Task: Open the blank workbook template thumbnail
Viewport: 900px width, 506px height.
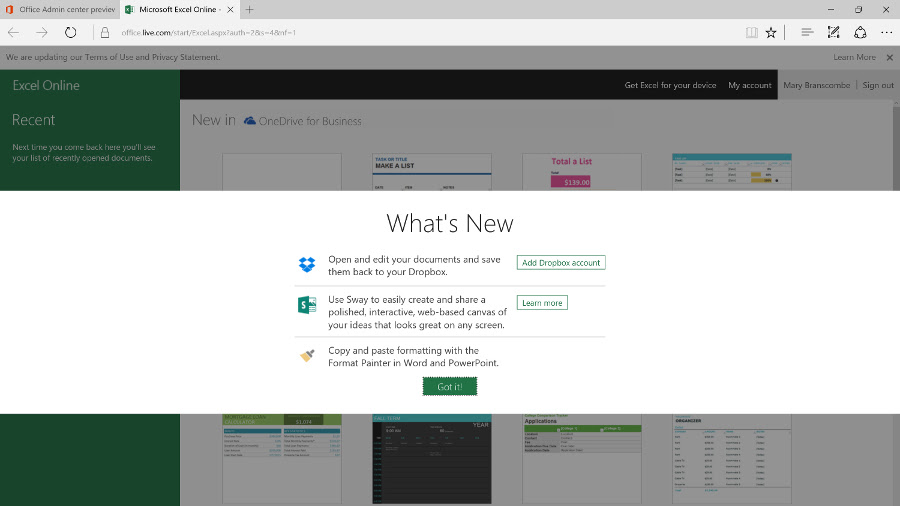Action: 282,172
